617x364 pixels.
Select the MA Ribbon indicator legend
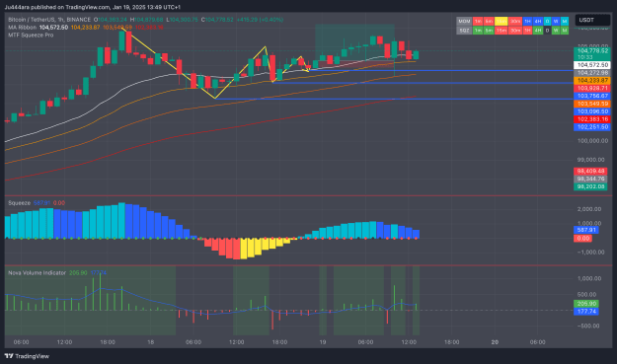click(22, 27)
